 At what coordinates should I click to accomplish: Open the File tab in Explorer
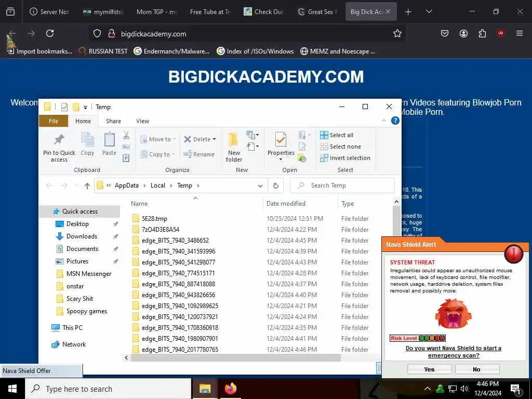coord(54,121)
